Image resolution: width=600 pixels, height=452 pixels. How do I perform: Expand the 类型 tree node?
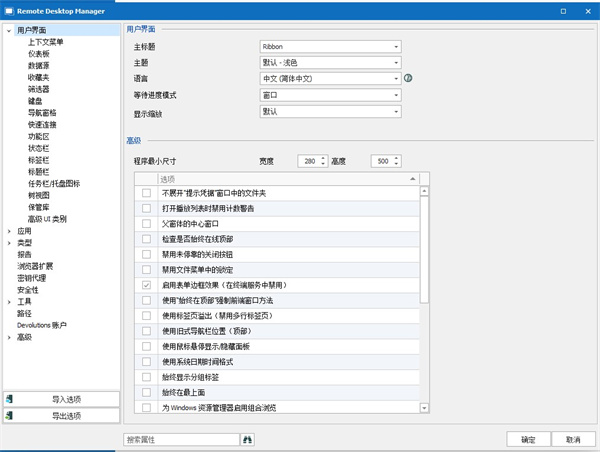(x=9, y=243)
